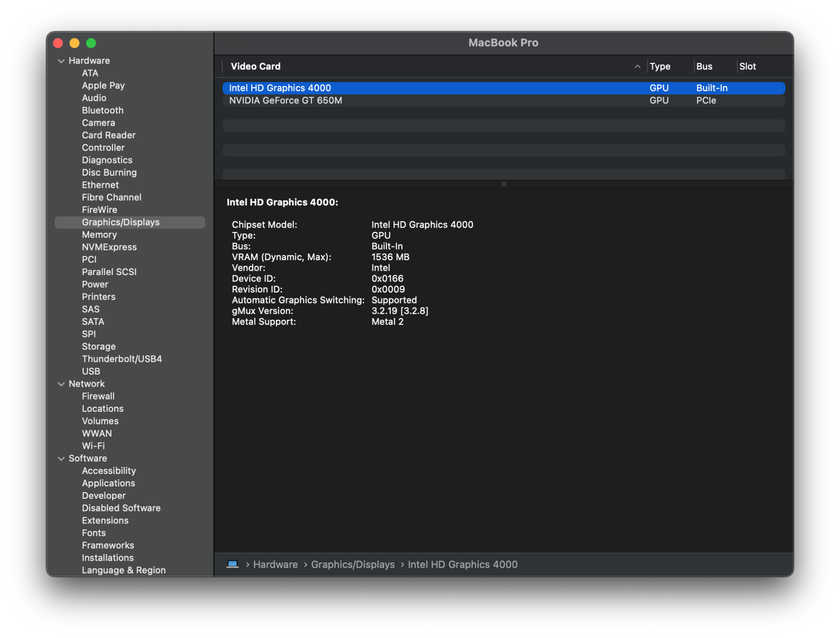Open Applications under Software
Viewport: 840px width, 638px height.
[108, 483]
